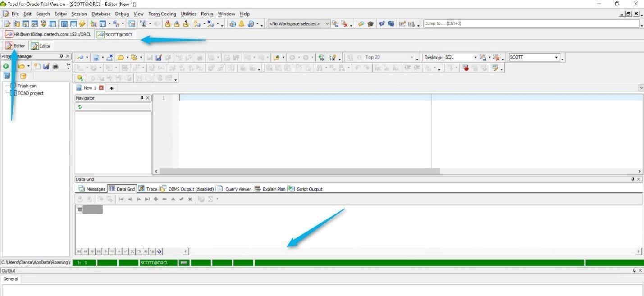Viewport: 644px width, 296px height.
Task: Switch to the Query Viewer tab
Action: [234, 189]
